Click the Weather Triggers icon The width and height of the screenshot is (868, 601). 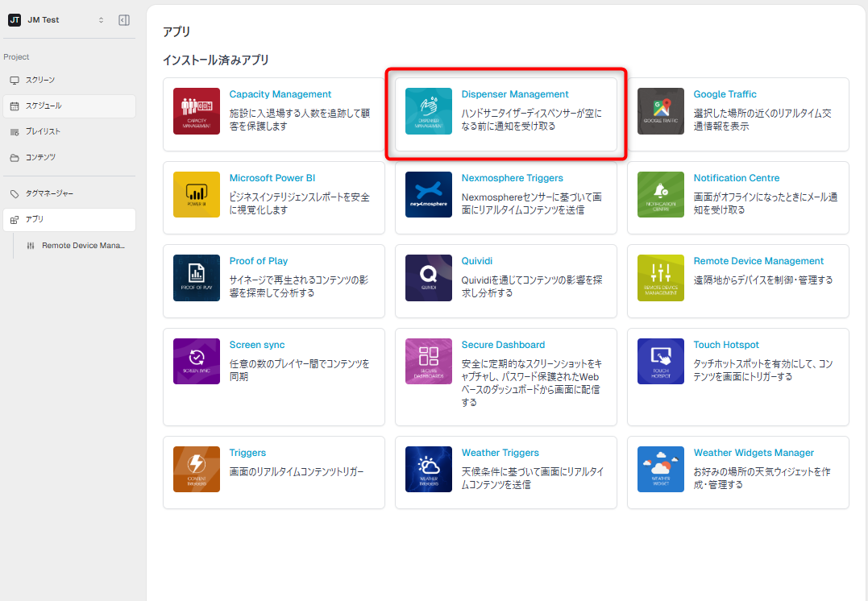pos(429,470)
